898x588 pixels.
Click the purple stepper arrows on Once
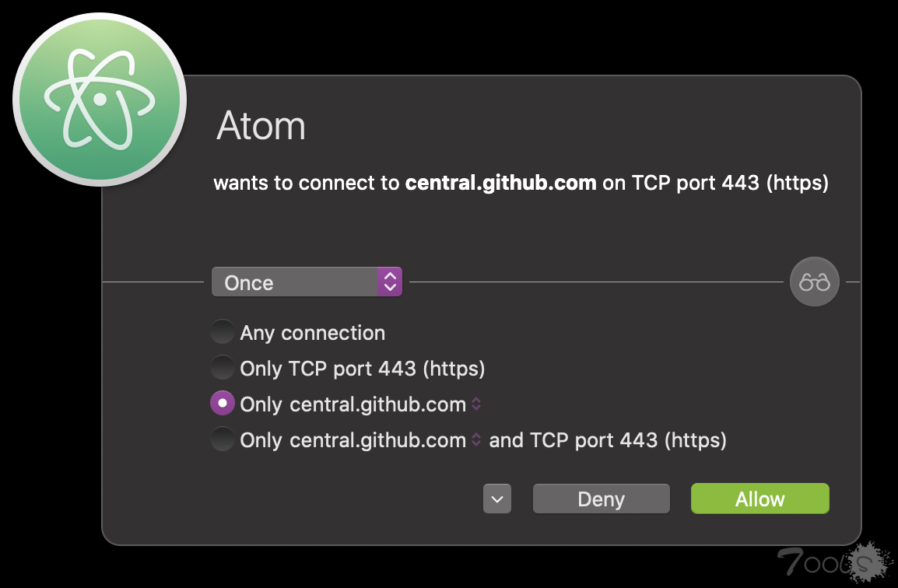click(390, 282)
